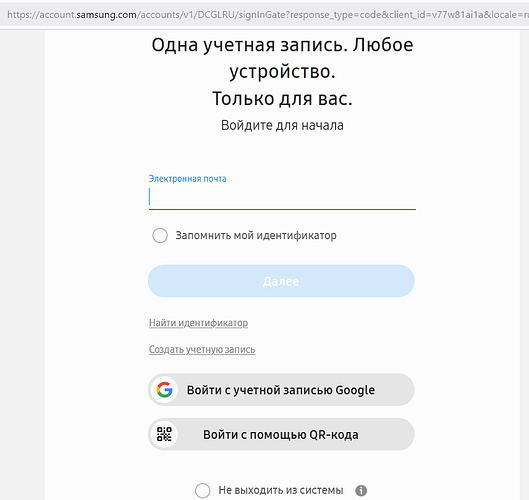Click the Только для вас heading line
This screenshot has width=529, height=500.
tap(282, 99)
